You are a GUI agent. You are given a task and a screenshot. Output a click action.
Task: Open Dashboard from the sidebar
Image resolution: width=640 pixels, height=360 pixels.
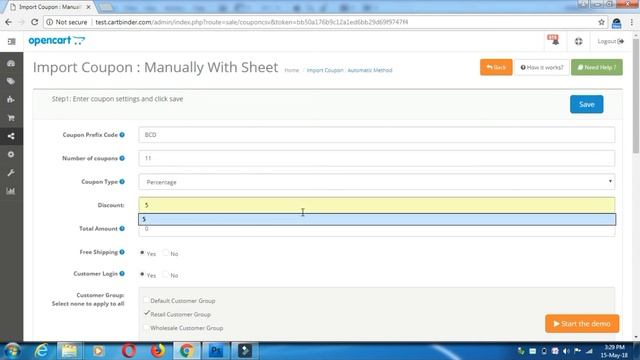(x=11, y=63)
